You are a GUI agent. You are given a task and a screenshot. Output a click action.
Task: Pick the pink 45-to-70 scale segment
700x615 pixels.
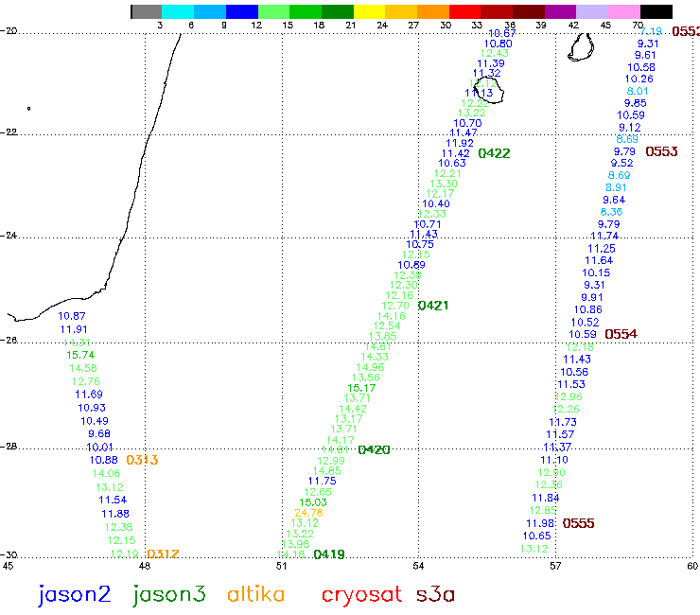tap(624, 11)
